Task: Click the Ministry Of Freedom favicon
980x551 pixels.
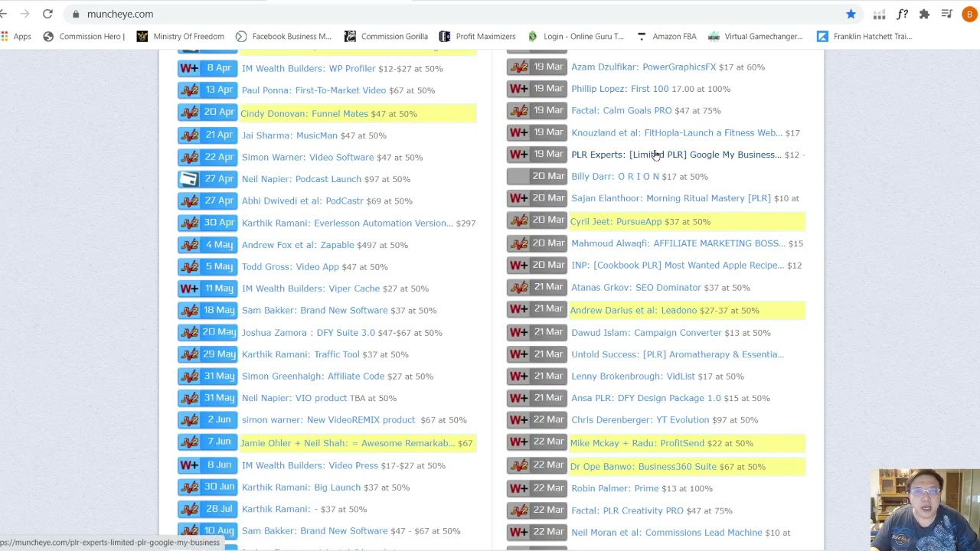Action: tap(142, 36)
